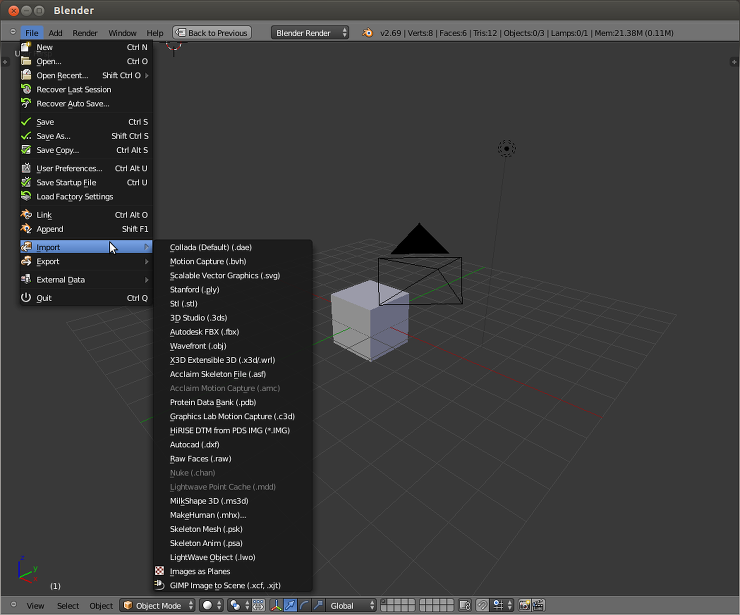Toggle the last layer button in second block

pyautogui.click(x=450, y=608)
